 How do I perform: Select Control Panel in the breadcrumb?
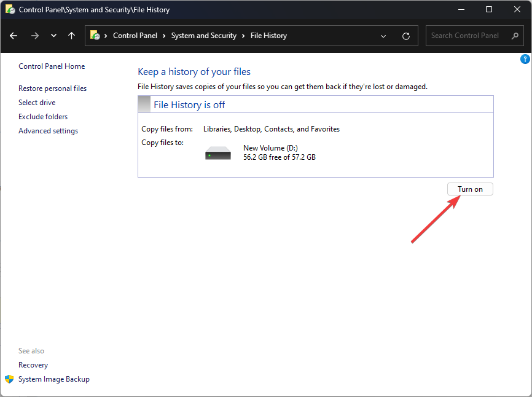click(135, 36)
